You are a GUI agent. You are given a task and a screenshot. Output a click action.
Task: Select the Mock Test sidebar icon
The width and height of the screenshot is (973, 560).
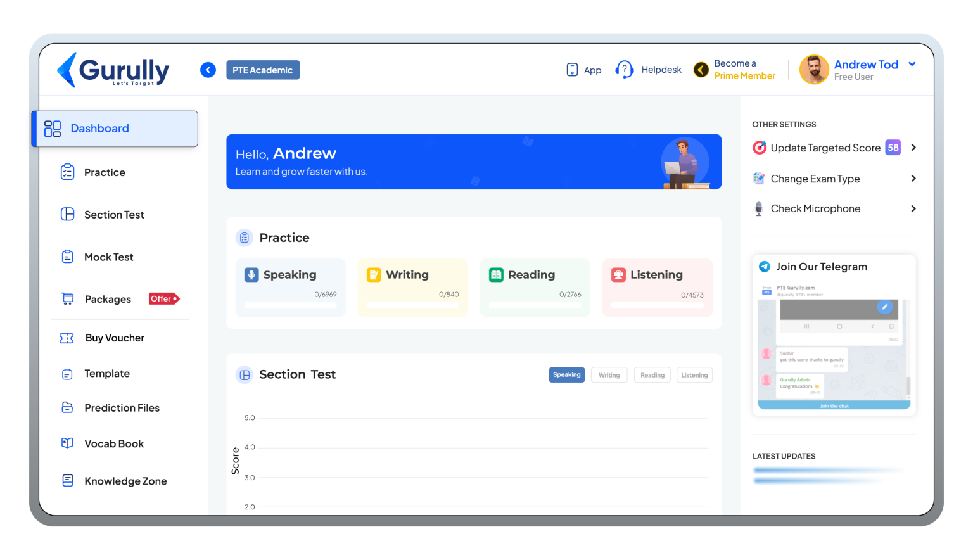68,257
